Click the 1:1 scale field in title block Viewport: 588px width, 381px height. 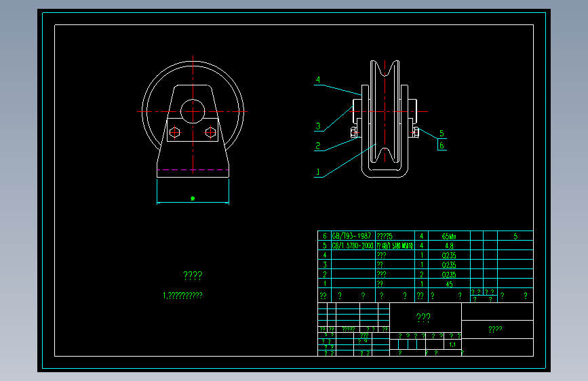point(452,344)
